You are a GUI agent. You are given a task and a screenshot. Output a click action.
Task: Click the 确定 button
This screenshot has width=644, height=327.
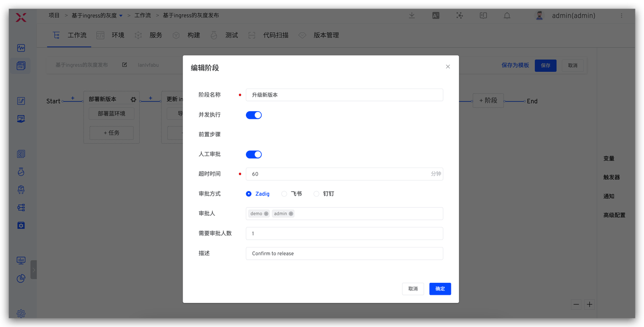tap(440, 289)
